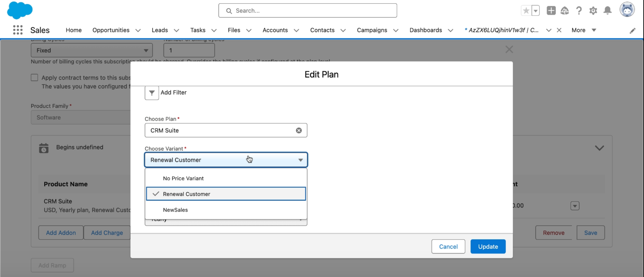View notifications bell
This screenshot has height=277, width=644.
(x=608, y=10)
